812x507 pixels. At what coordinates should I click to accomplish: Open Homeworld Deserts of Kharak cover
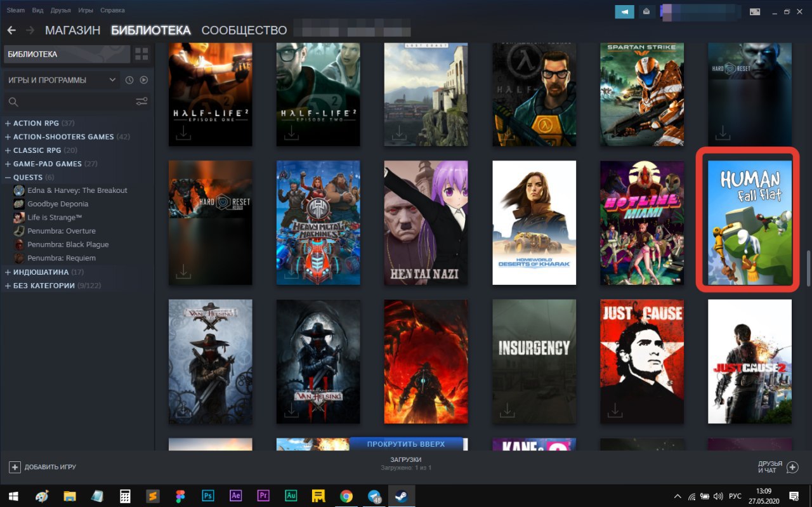534,222
